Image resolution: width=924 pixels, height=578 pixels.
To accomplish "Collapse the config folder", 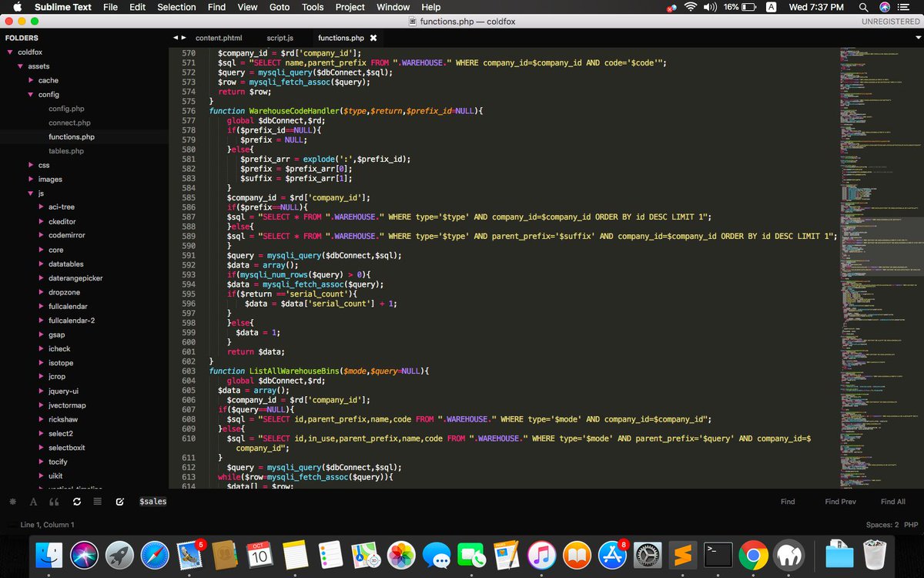I will [31, 95].
